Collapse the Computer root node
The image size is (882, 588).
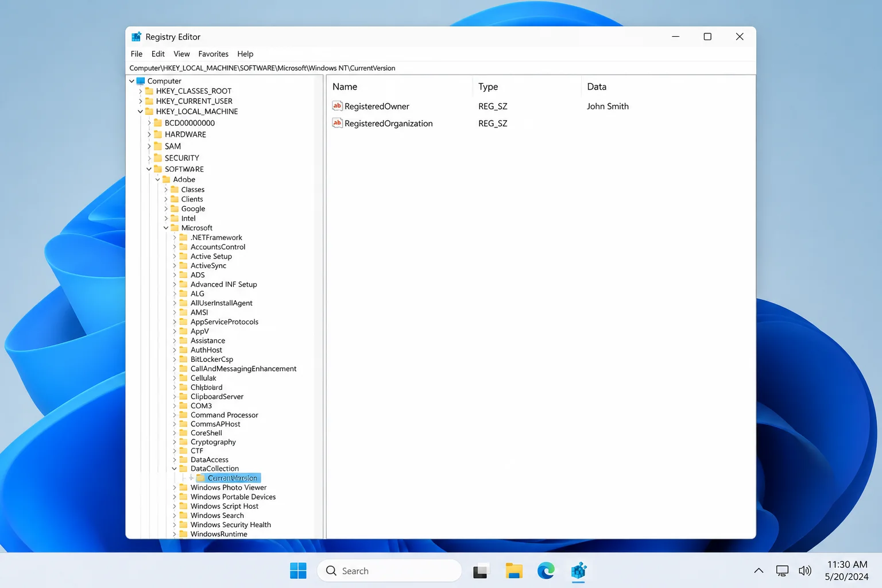[131, 81]
